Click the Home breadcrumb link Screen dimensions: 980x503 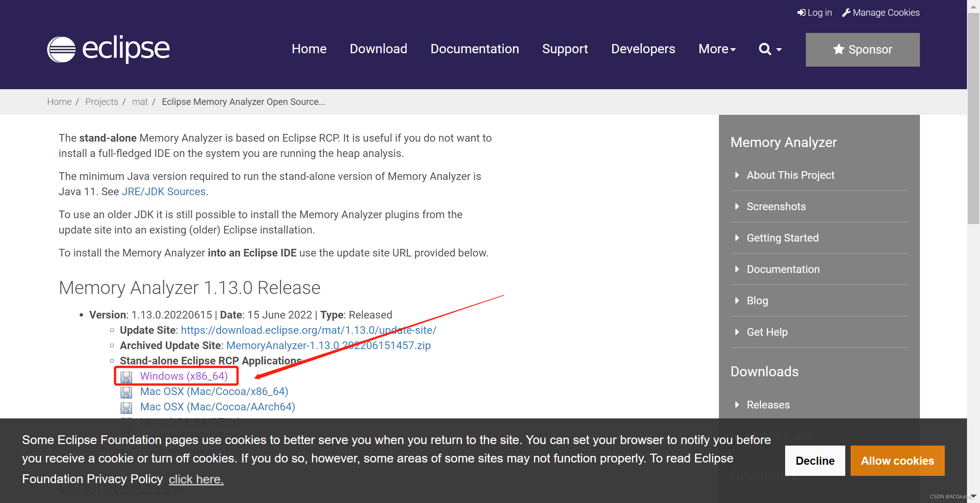click(x=59, y=102)
